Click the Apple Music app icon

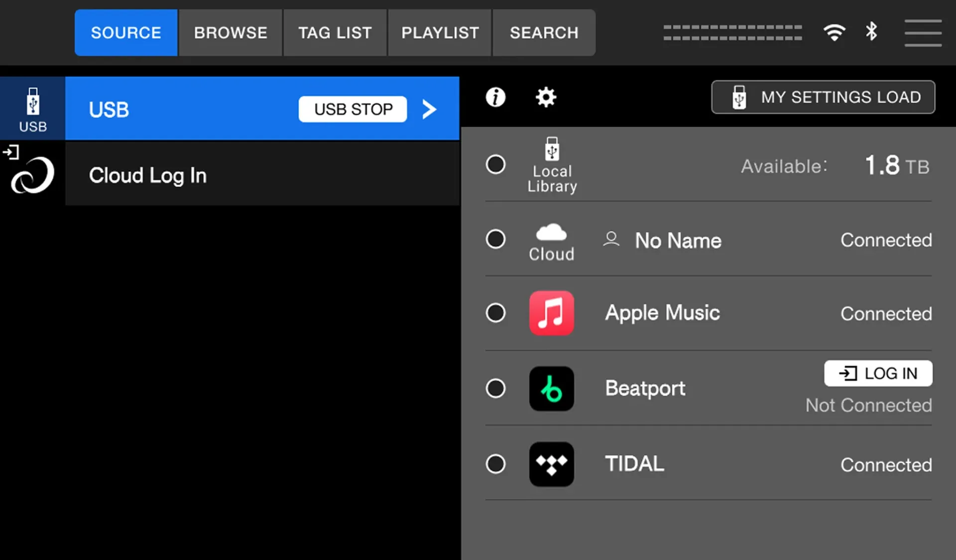point(551,313)
